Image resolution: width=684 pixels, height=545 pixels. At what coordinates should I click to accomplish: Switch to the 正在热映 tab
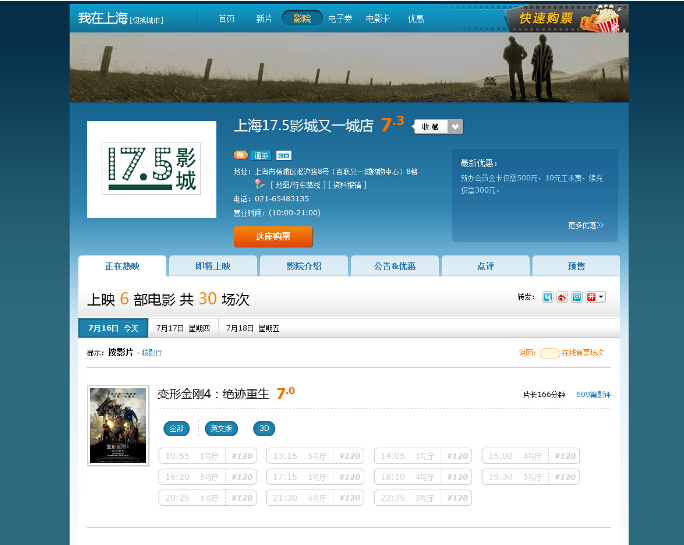pos(122,266)
